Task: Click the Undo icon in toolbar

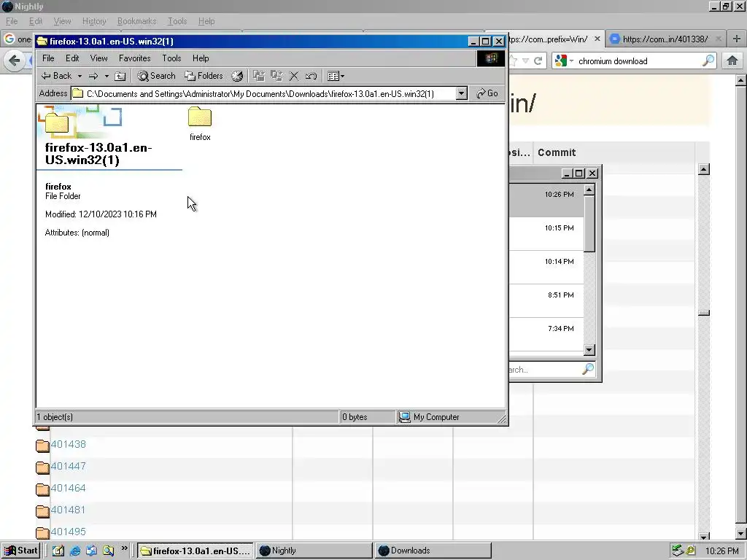Action: click(311, 76)
